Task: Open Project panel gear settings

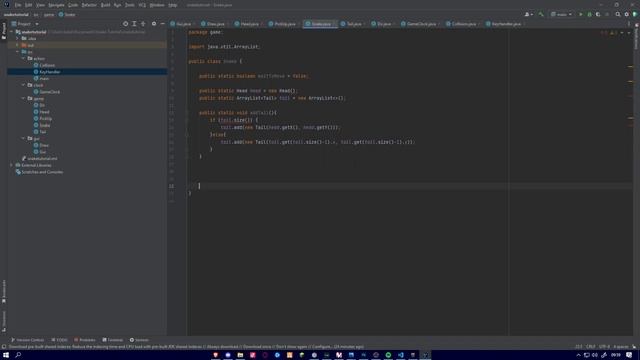Action: (x=154, y=24)
